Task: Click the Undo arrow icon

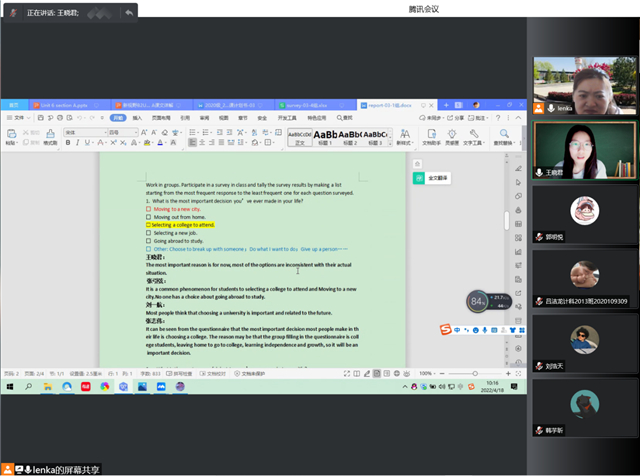Action: click(x=80, y=118)
